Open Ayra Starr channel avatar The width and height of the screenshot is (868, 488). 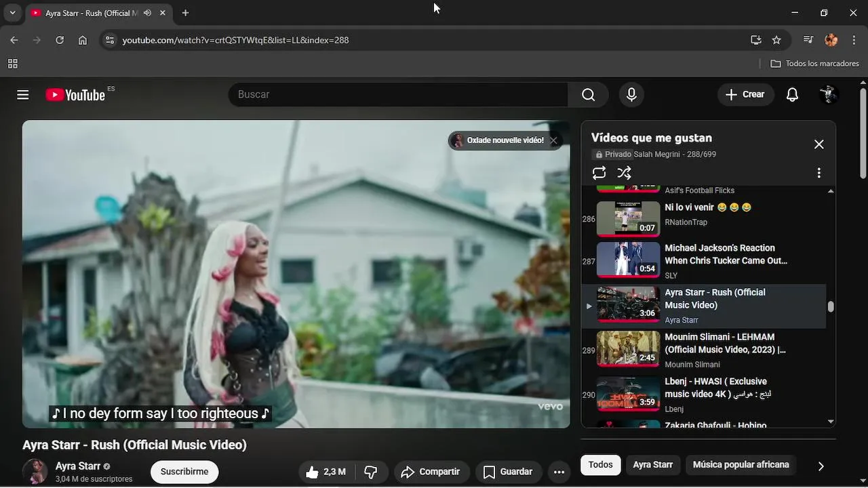coord(35,472)
